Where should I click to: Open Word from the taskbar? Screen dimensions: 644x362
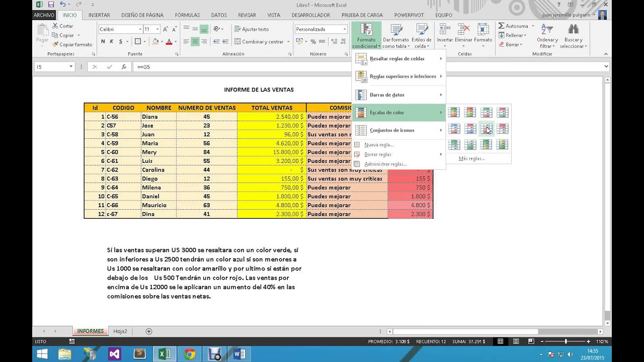(239, 353)
